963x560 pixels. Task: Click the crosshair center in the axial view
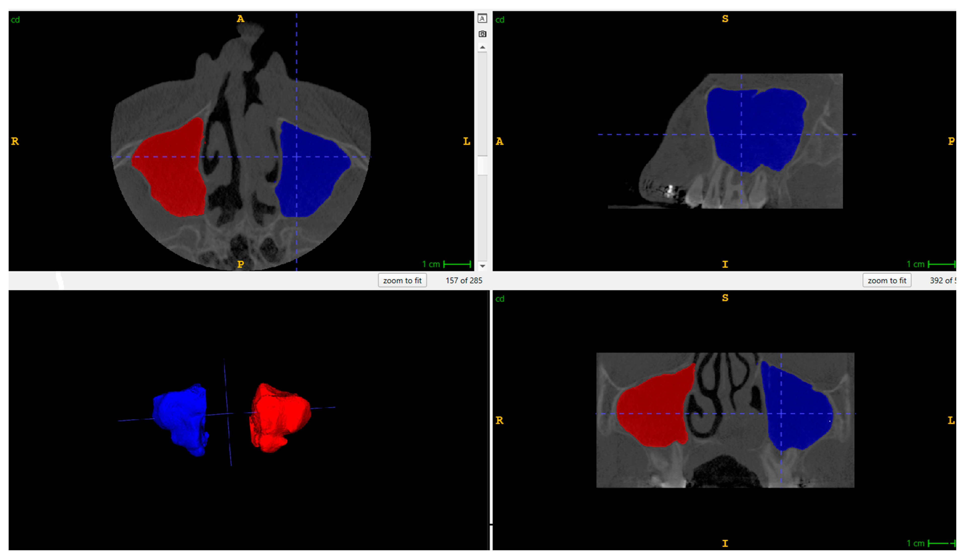296,157
